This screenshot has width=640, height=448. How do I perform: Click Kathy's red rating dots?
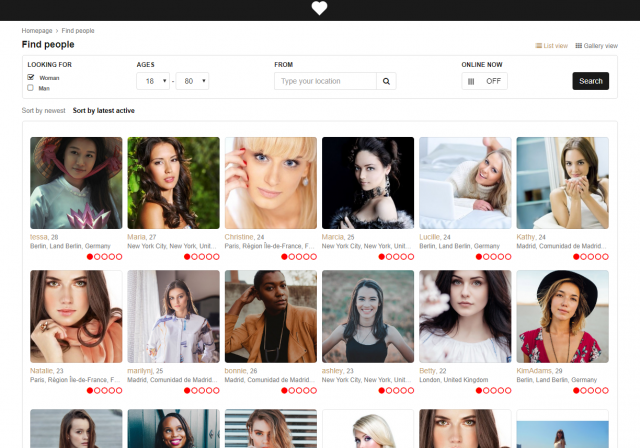tap(591, 257)
